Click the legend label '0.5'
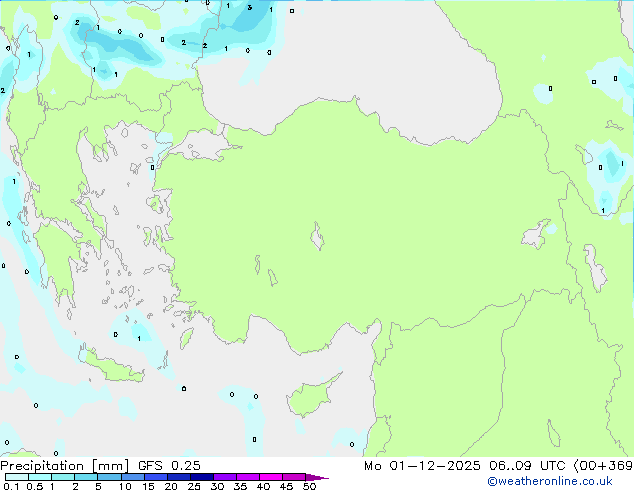The height and width of the screenshot is (490, 634). click(x=34, y=486)
